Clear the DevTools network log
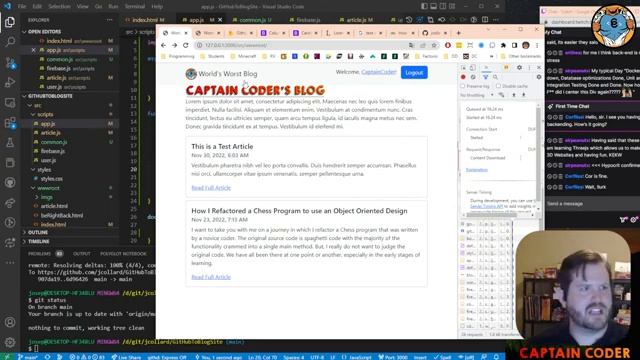Viewport: 640px width, 360px height. click(473, 77)
